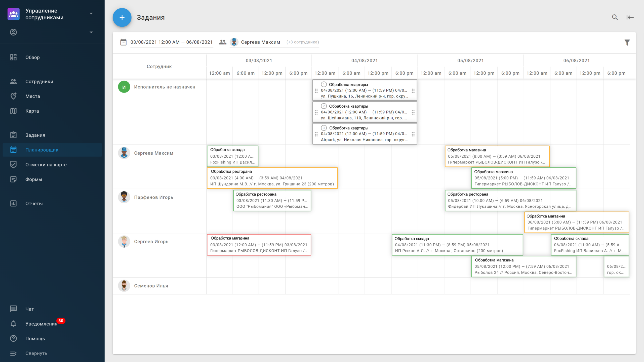The height and width of the screenshot is (362, 644).
Task: Expand the Управление сотрудниками menu
Action: click(91, 14)
